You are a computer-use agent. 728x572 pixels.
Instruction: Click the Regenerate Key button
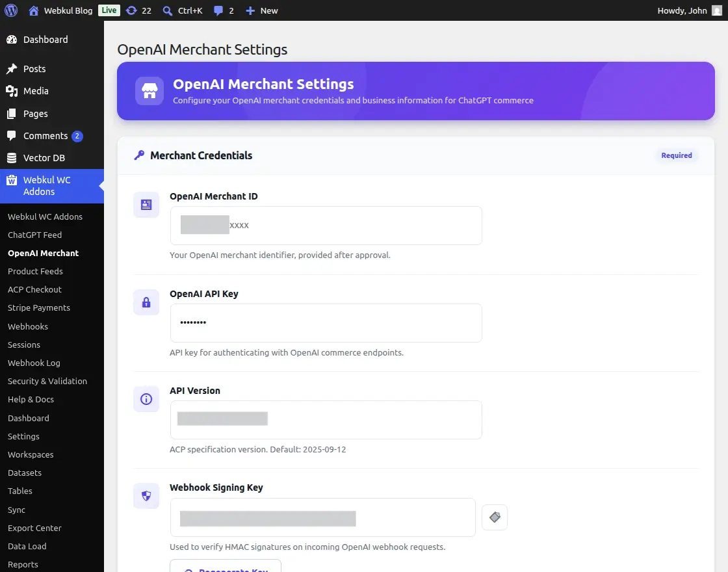click(225, 568)
